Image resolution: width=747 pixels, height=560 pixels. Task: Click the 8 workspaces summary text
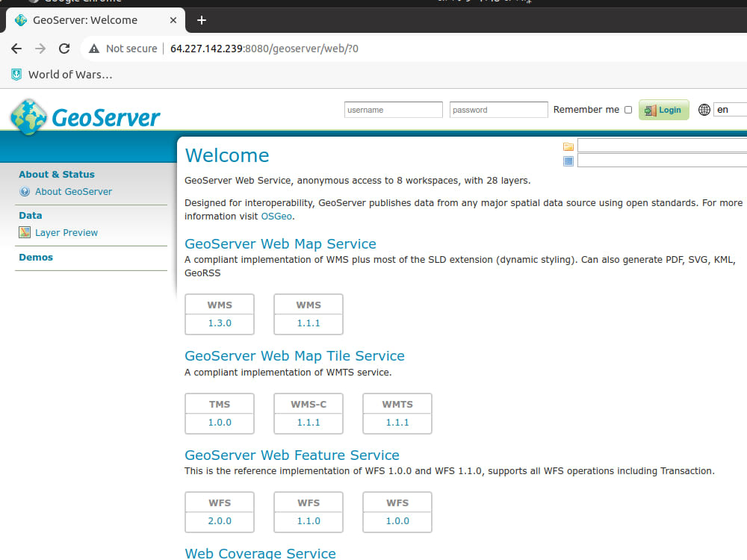[x=357, y=181]
